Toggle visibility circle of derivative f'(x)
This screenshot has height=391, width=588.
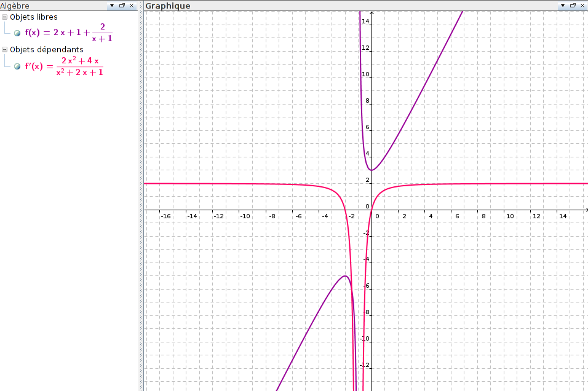pos(17,66)
